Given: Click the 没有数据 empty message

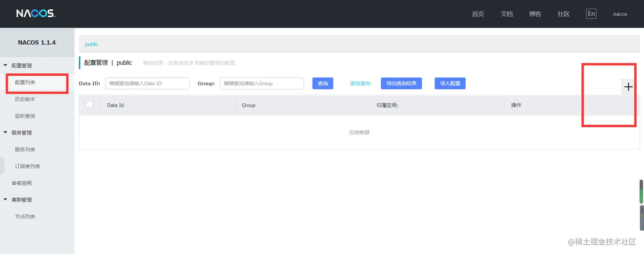Looking at the screenshot, I should tap(359, 132).
